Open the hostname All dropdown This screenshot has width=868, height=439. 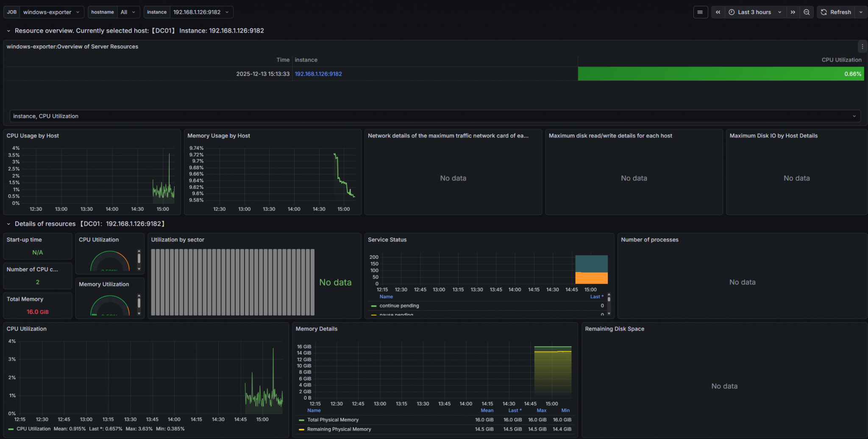(x=128, y=12)
